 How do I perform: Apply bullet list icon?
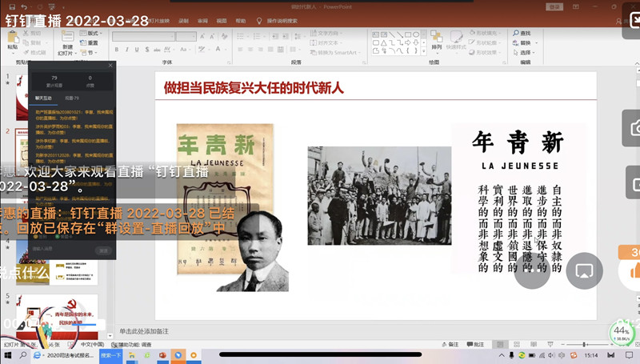tap(241, 36)
